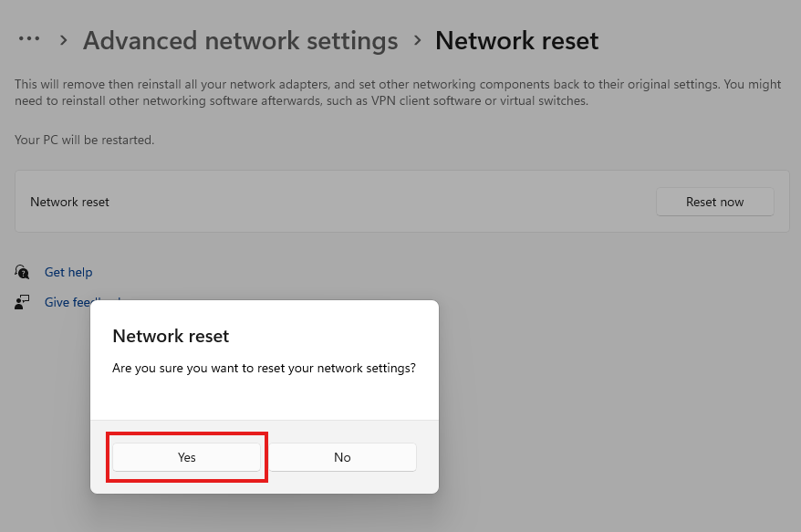Confirm network reset with Yes
The image size is (801, 532).
[186, 457]
